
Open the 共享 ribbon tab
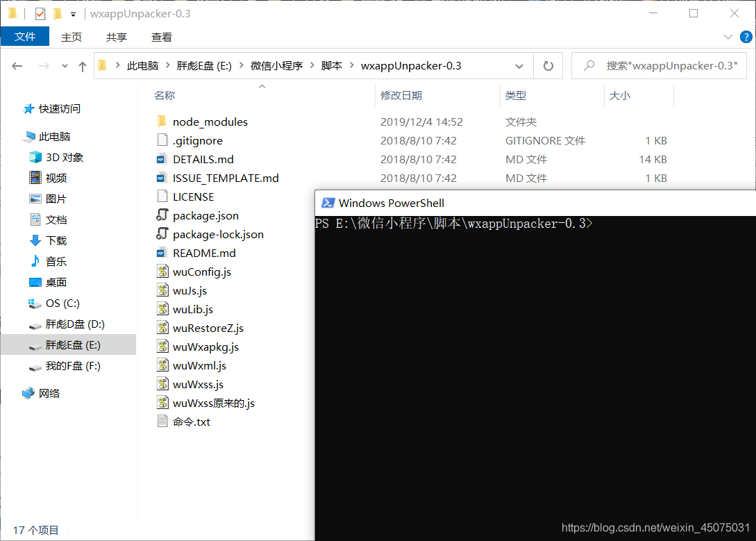coord(116,37)
